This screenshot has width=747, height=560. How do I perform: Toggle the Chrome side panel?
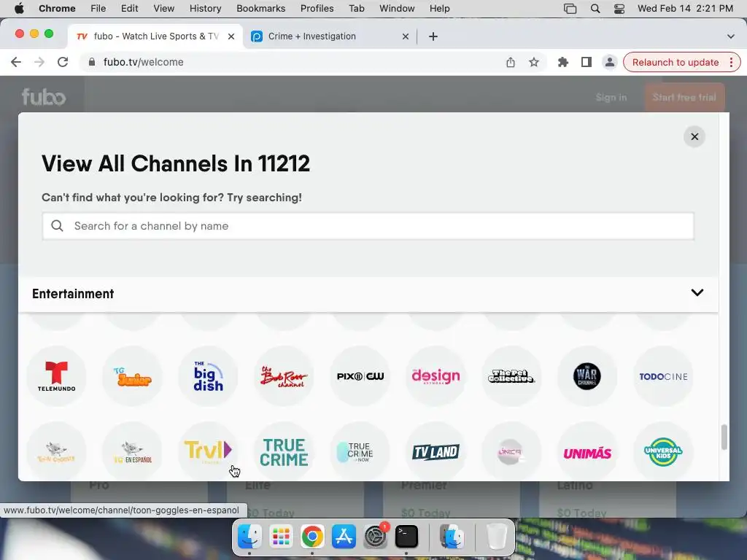tap(586, 62)
